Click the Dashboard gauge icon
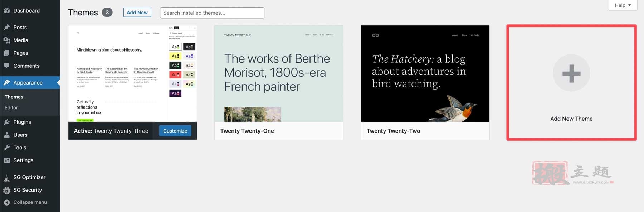The height and width of the screenshot is (212, 644). coord(7,11)
